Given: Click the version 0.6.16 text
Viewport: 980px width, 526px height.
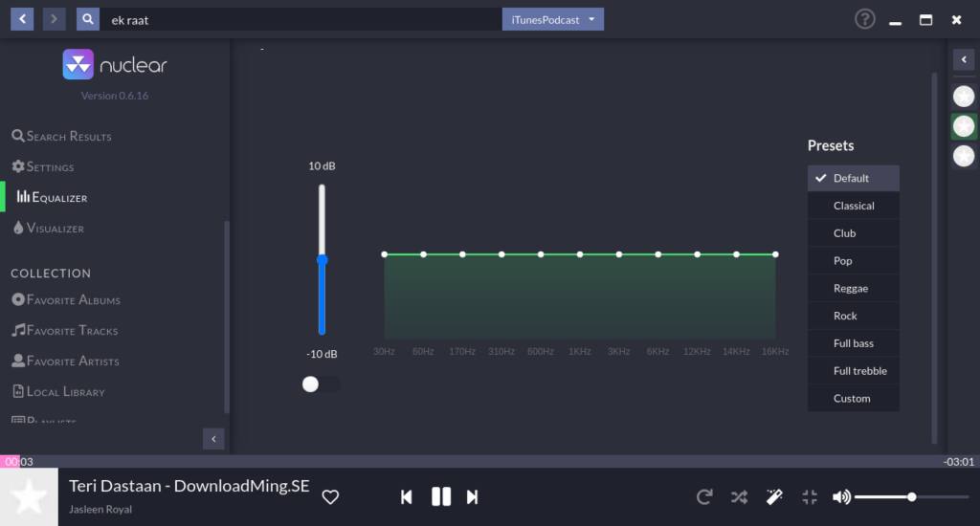Looking at the screenshot, I should [115, 96].
